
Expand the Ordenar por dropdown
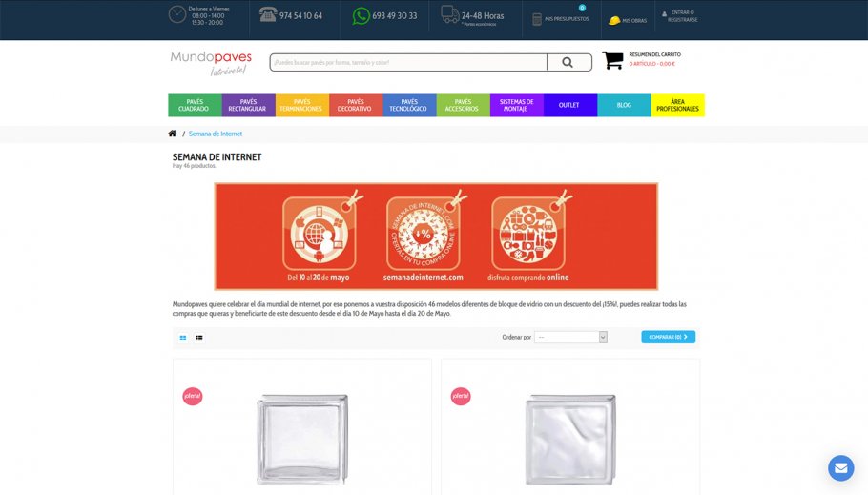(570, 338)
